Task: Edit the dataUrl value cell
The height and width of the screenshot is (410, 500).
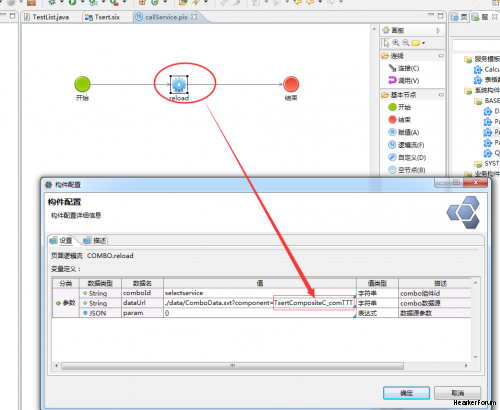Action: coord(260,303)
